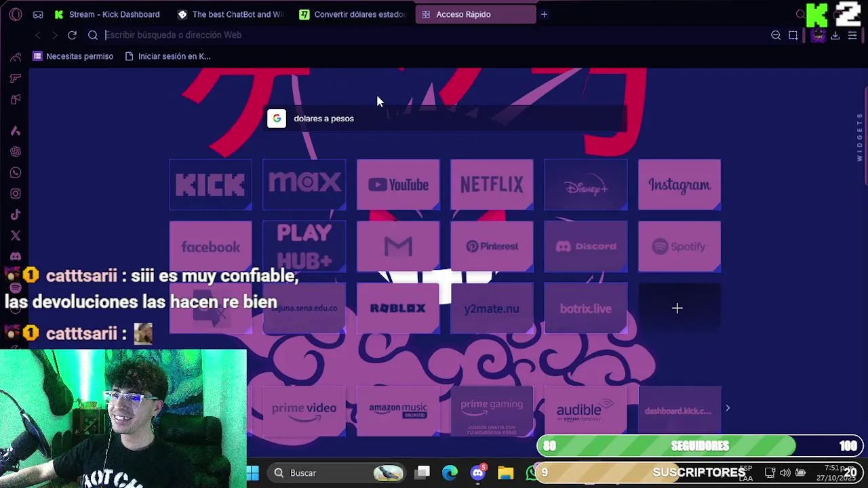868x488 pixels.
Task: Open Instagram in the sidebar
Action: tap(16, 194)
